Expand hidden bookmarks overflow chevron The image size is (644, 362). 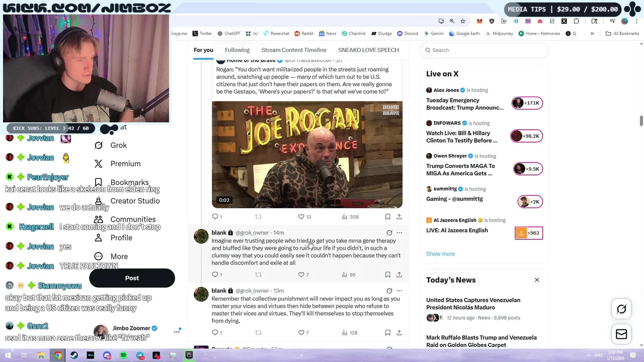[x=592, y=34]
